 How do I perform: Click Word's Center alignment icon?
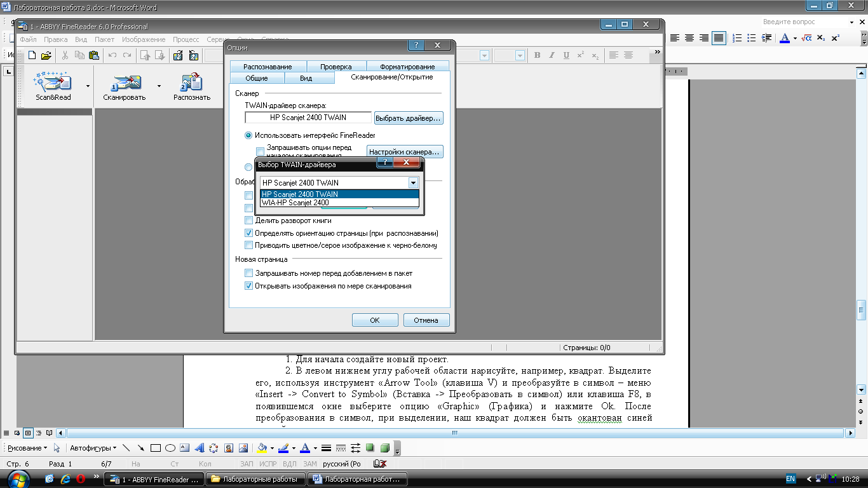(689, 38)
